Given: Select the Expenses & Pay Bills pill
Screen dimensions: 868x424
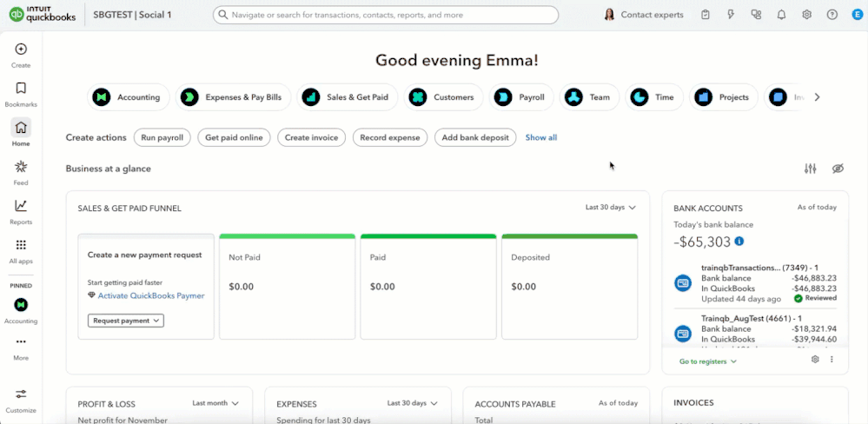Looking at the screenshot, I should pos(233,97).
